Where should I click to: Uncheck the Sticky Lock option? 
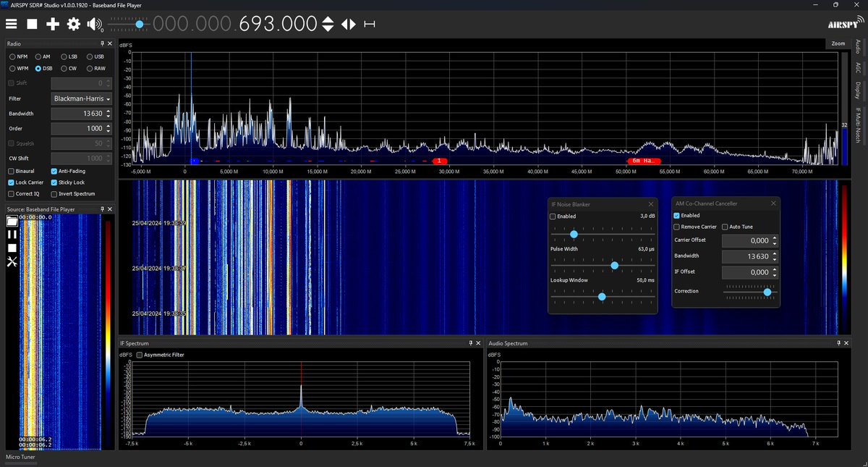(x=67, y=182)
